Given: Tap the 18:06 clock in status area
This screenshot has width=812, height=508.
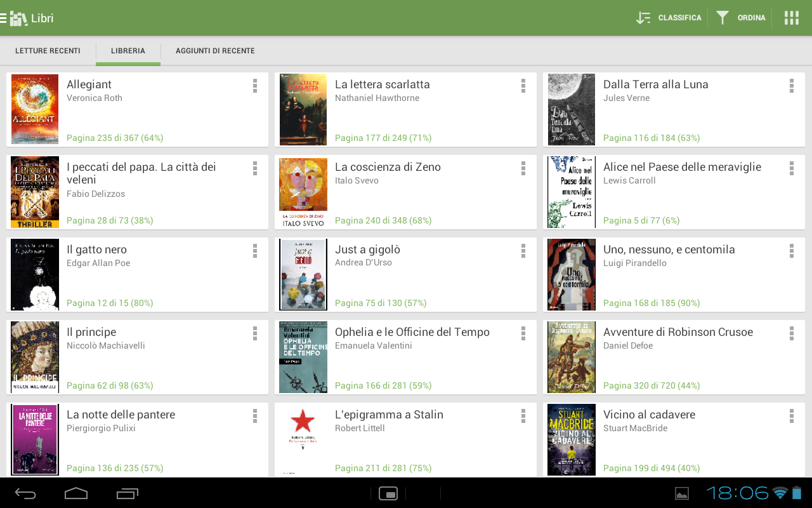Looking at the screenshot, I should click(738, 493).
